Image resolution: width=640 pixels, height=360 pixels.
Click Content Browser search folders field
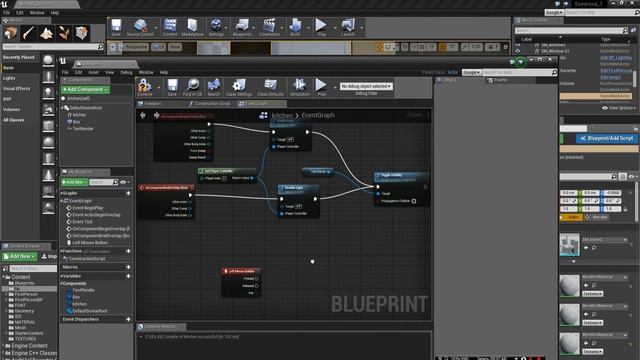coord(33,269)
